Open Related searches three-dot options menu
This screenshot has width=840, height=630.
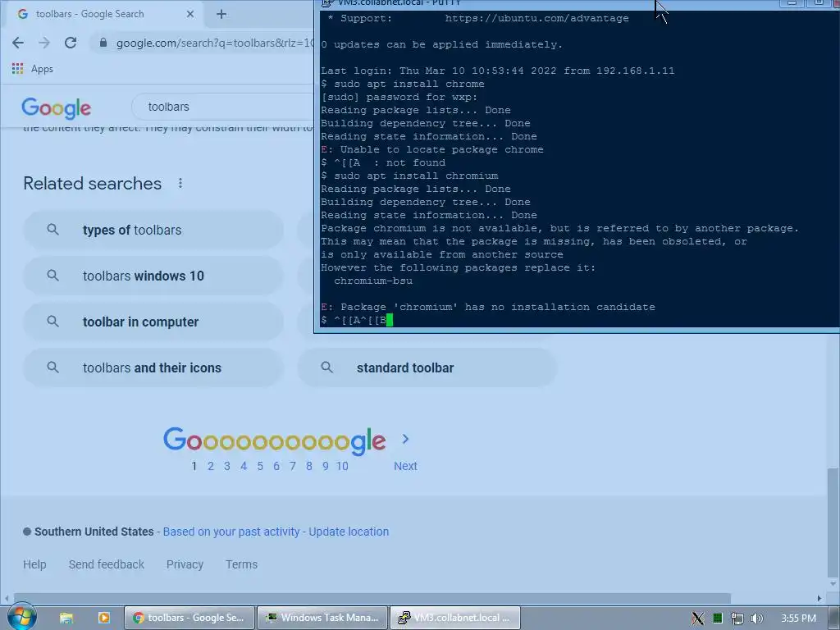click(180, 183)
